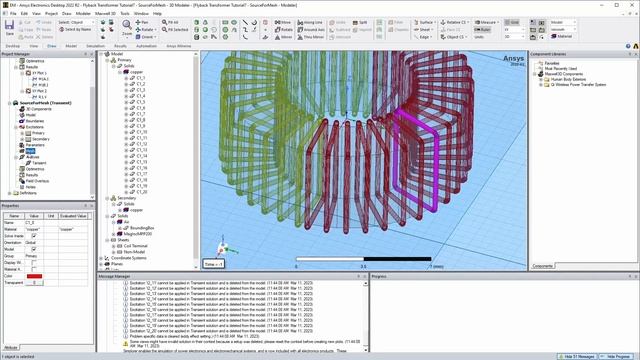The width and height of the screenshot is (640, 360).
Task: Switch to the Ansys Minerva ribbon tab
Action: tap(178, 46)
